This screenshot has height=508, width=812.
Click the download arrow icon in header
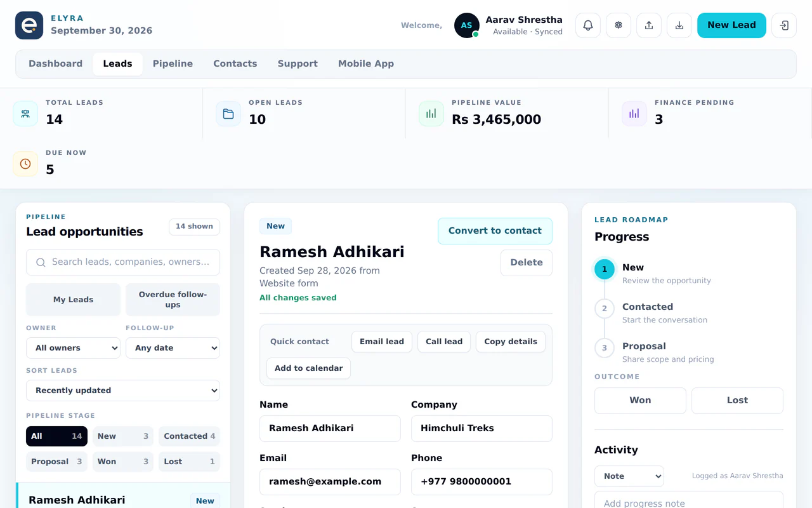pyautogui.click(x=679, y=25)
